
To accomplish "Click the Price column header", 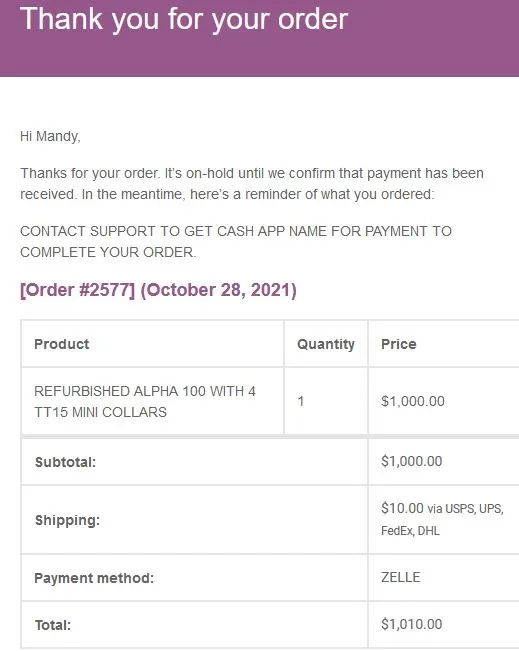I will (x=399, y=344).
